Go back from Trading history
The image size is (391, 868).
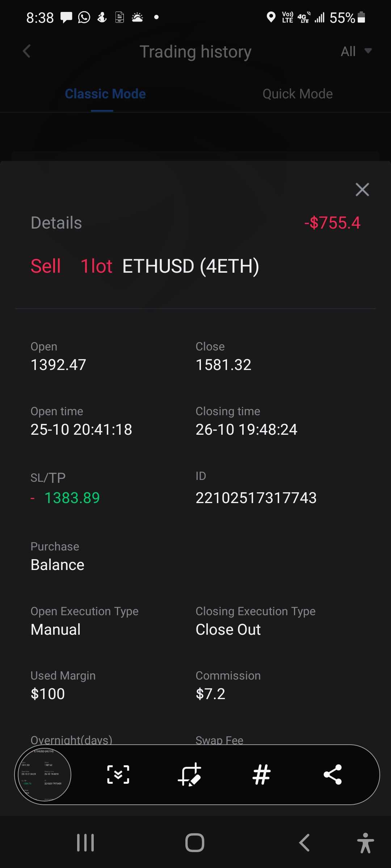pos(26,51)
